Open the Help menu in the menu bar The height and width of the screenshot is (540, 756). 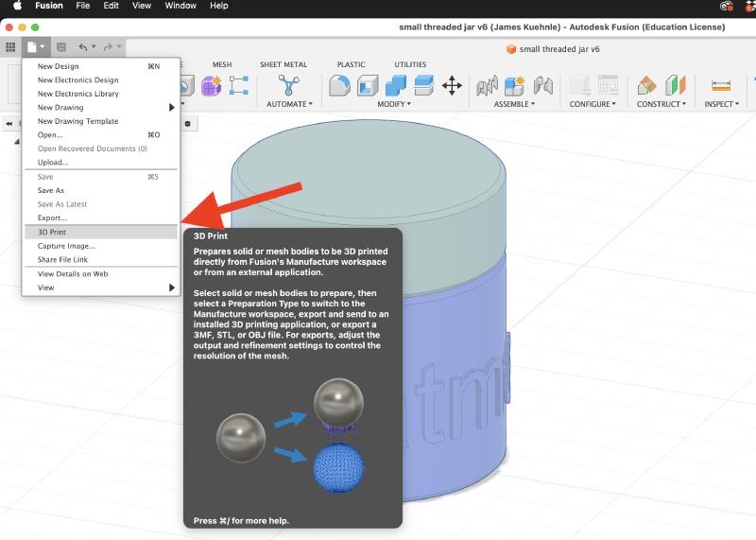[218, 6]
